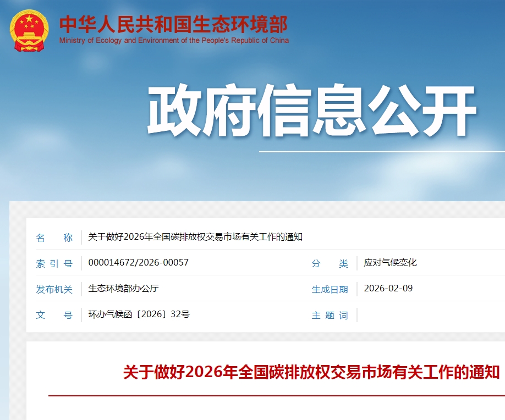505x420 pixels.
Task: Click the 名称 field label
Action: point(54,237)
